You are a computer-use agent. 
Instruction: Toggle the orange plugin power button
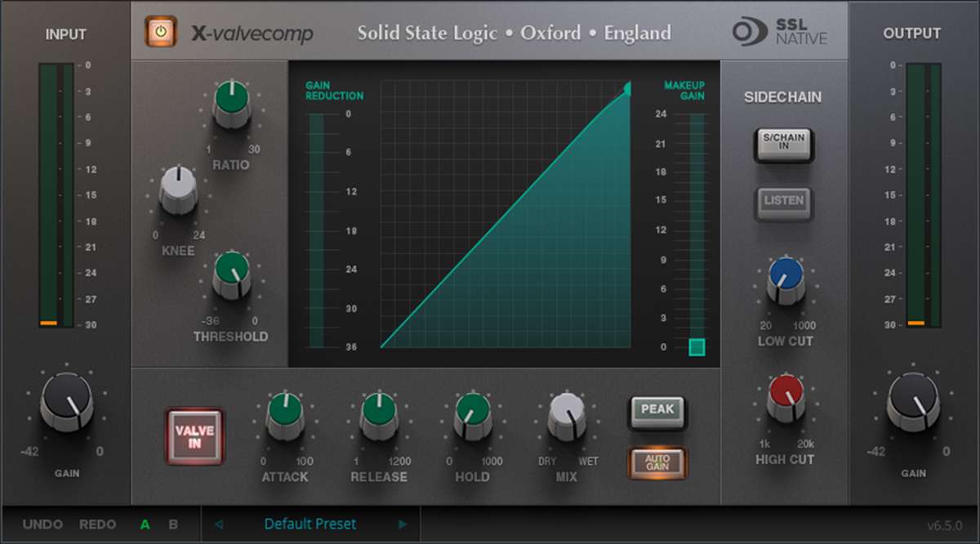161,32
